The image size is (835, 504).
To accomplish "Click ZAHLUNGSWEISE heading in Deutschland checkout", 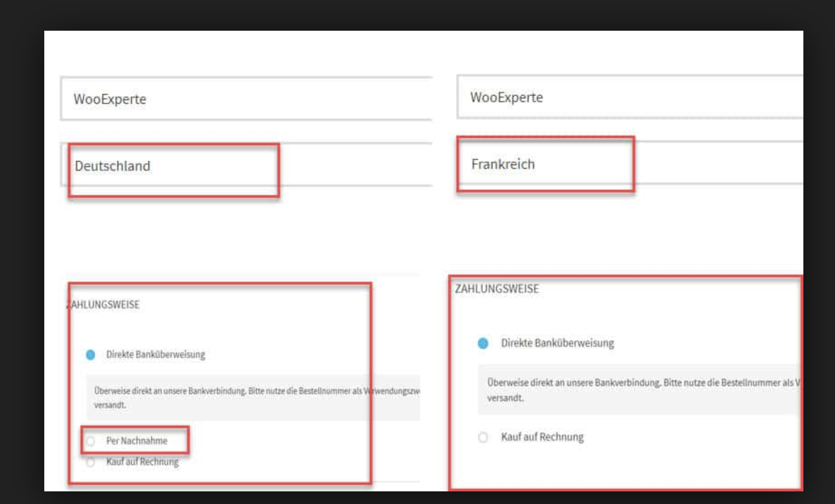I will pos(105,305).
